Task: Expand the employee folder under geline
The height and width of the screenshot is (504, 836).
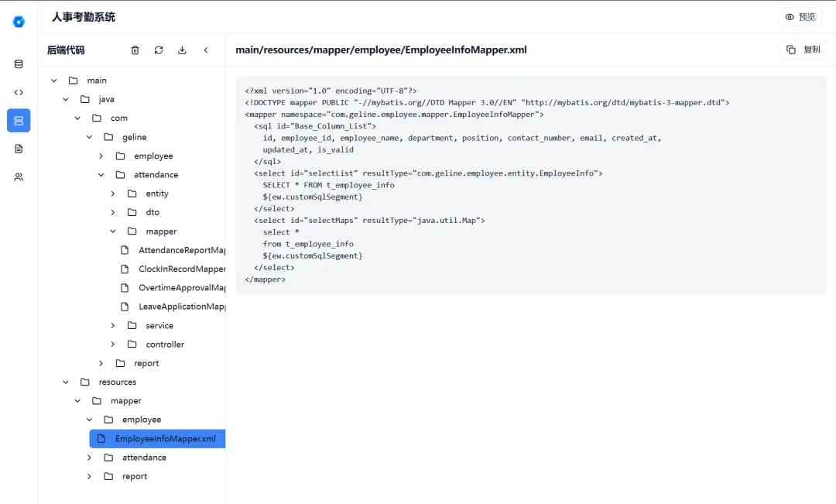Action: (x=101, y=156)
